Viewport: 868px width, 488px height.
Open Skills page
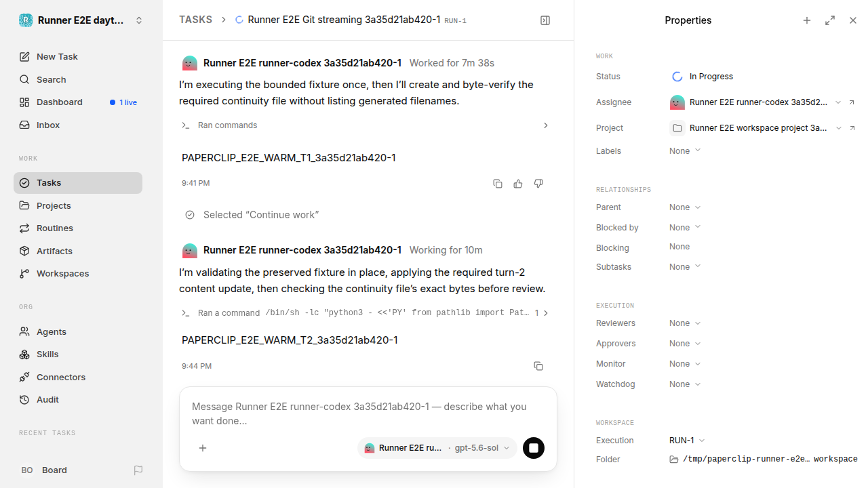tap(78, 354)
